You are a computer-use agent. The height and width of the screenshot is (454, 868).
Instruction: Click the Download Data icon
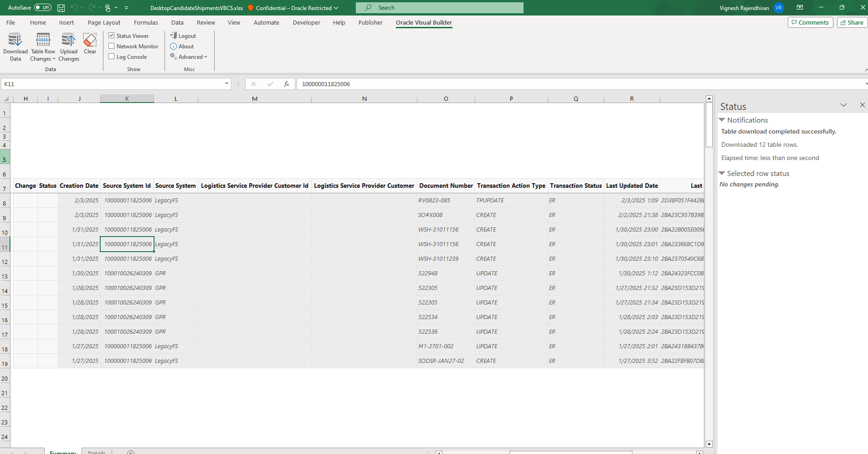click(15, 46)
